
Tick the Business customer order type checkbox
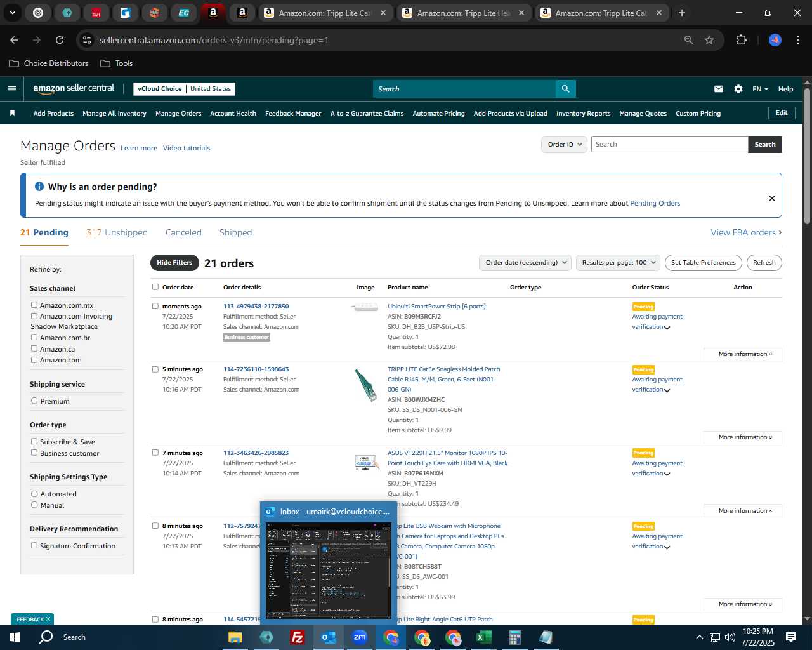point(34,453)
